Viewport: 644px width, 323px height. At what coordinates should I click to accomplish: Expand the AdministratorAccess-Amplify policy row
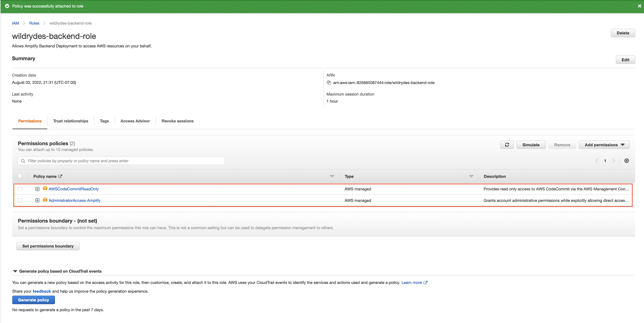(37, 200)
